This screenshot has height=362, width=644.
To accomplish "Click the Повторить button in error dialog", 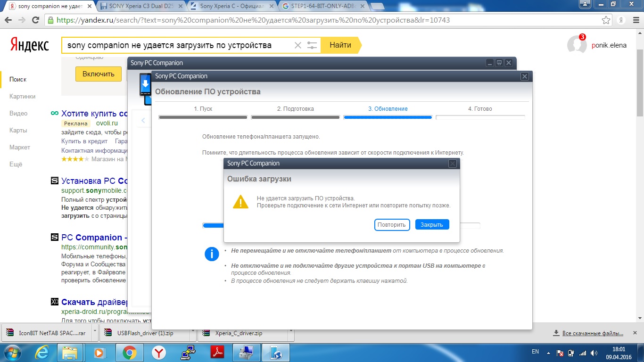I will point(392,225).
